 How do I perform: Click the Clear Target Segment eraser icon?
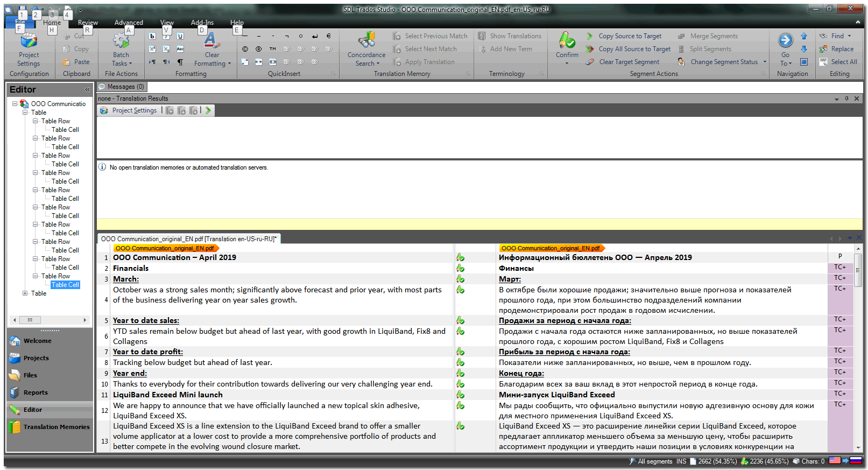coord(590,62)
